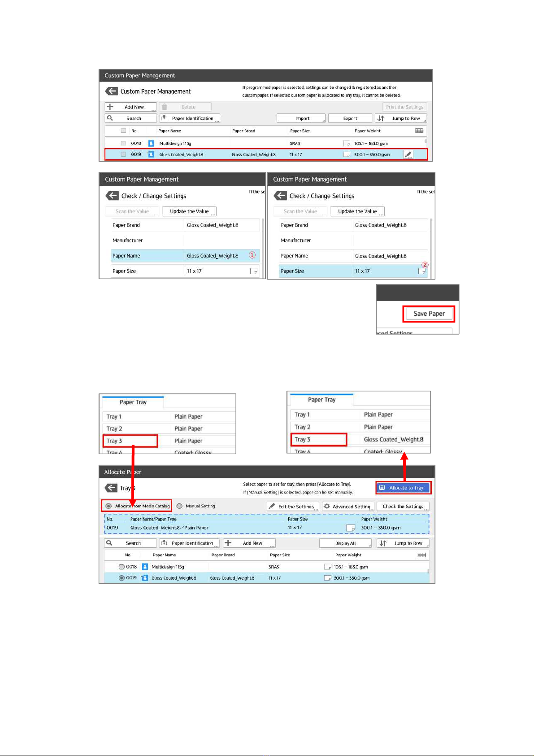The image size is (534, 756).
Task: Open the Import dropdown button
Action: point(301,118)
